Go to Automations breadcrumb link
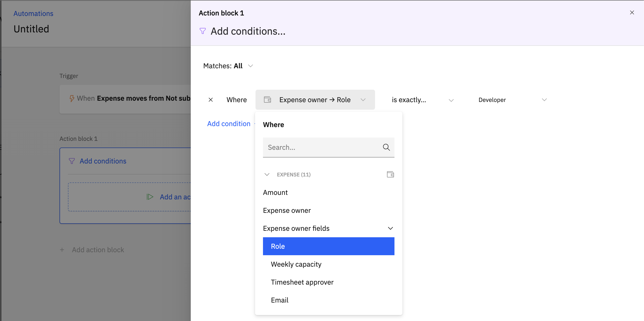The image size is (644, 321). click(x=33, y=13)
